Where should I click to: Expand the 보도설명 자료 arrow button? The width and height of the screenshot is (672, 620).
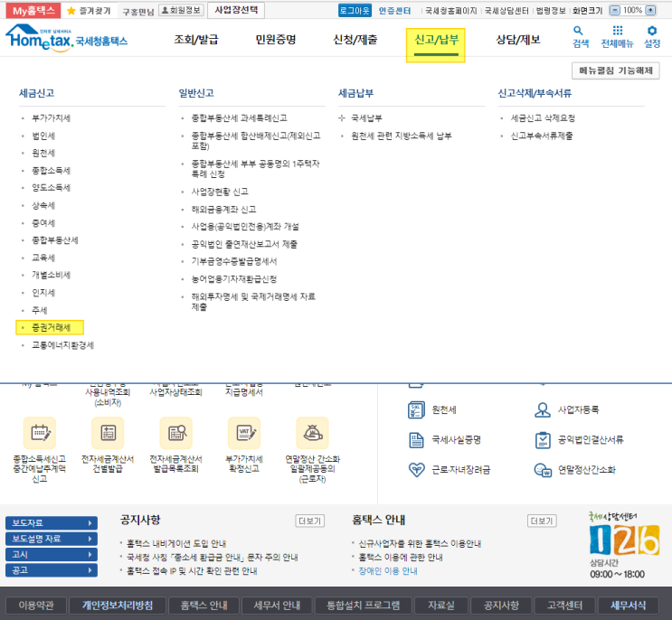[52, 539]
